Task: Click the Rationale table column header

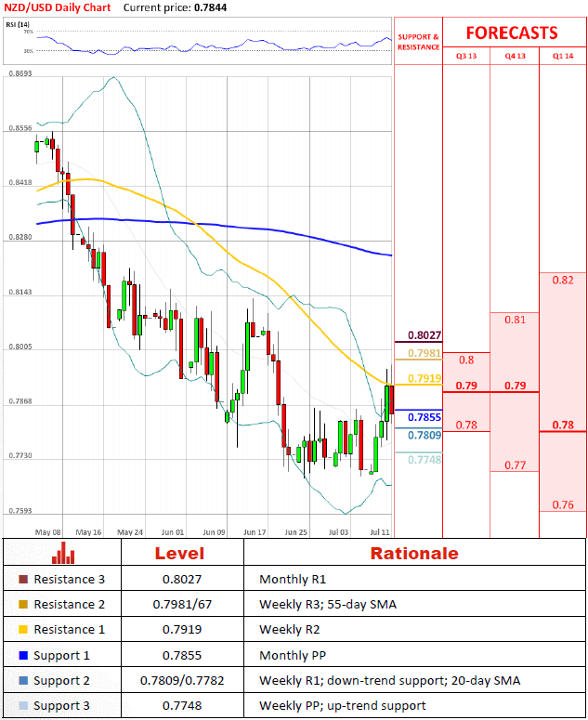Action: (x=414, y=554)
